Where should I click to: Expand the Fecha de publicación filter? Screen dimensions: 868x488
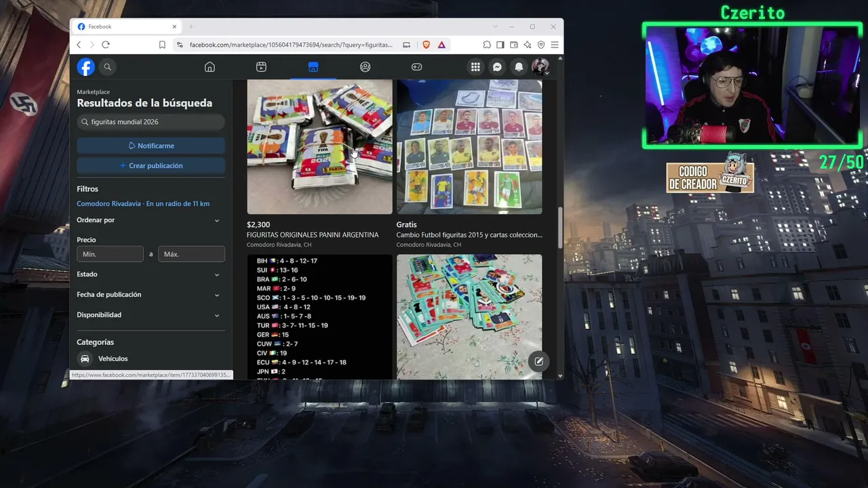pos(151,295)
